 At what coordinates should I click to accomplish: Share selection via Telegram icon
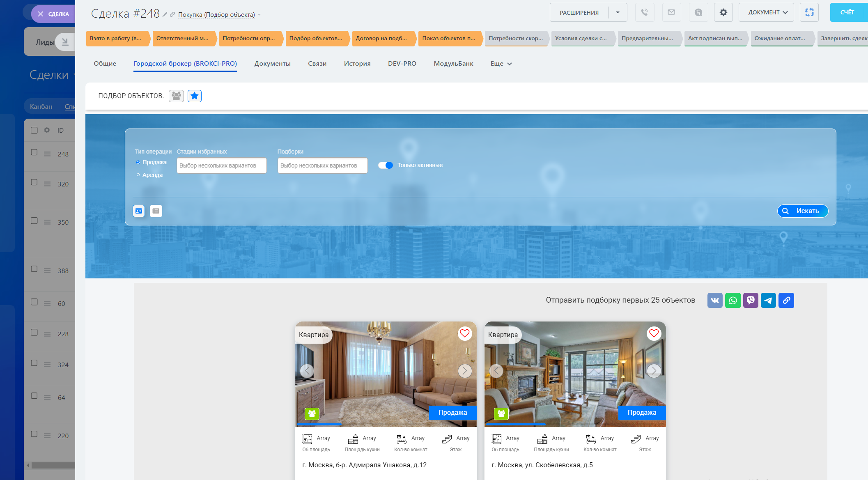coord(768,300)
